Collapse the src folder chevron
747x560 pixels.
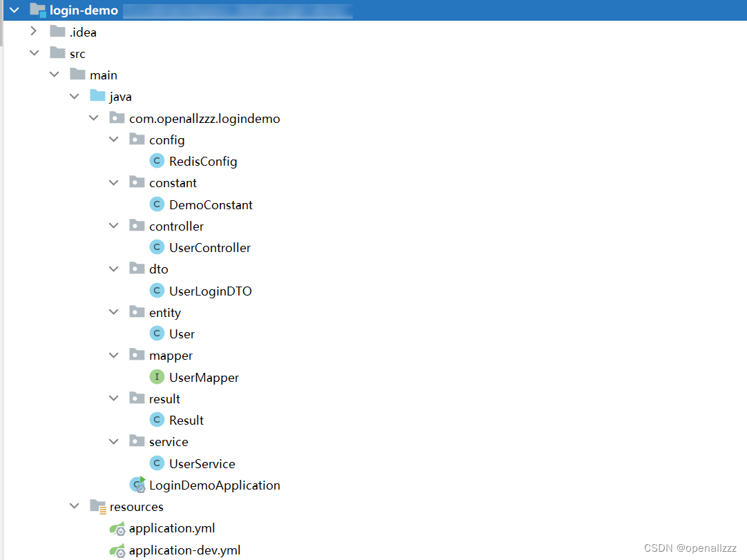click(x=35, y=53)
